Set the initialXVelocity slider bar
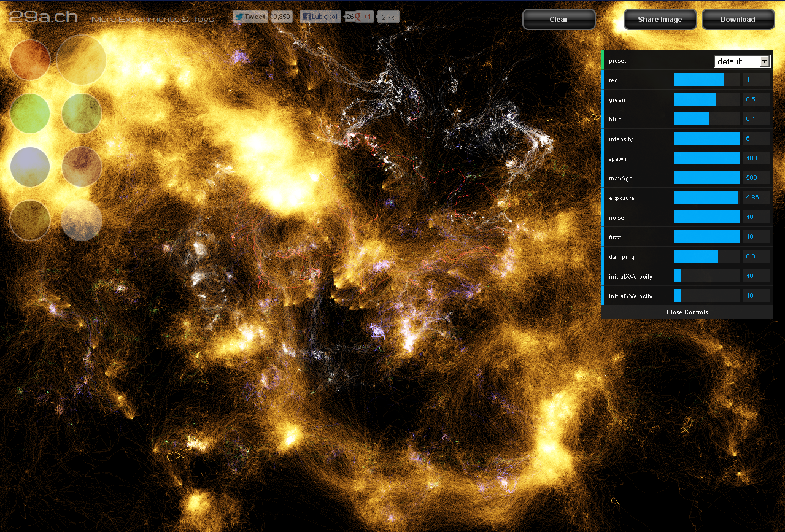785x532 pixels. [x=707, y=276]
